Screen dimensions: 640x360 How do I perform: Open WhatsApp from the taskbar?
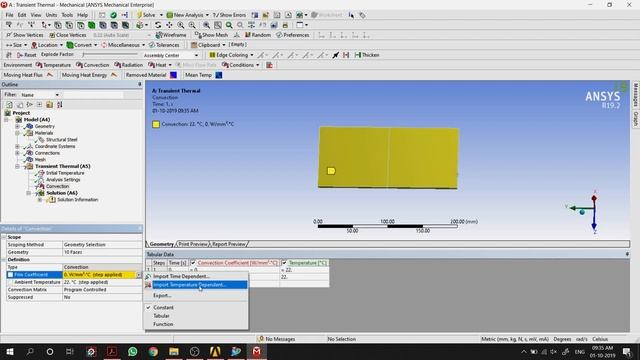(x=132, y=351)
